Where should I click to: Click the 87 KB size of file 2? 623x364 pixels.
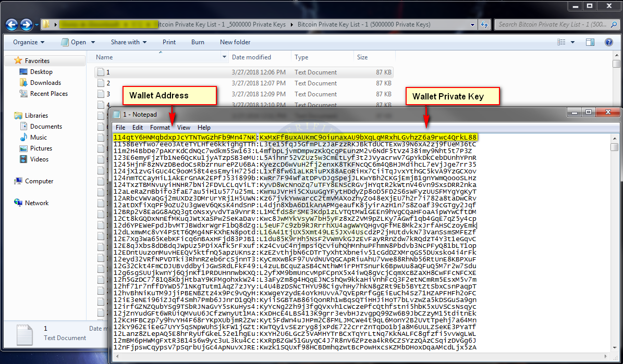383,83
